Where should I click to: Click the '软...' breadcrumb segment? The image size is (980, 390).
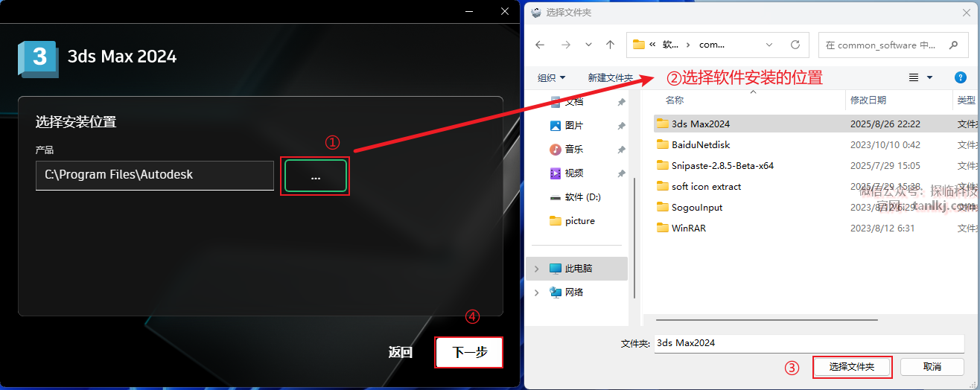[670, 45]
